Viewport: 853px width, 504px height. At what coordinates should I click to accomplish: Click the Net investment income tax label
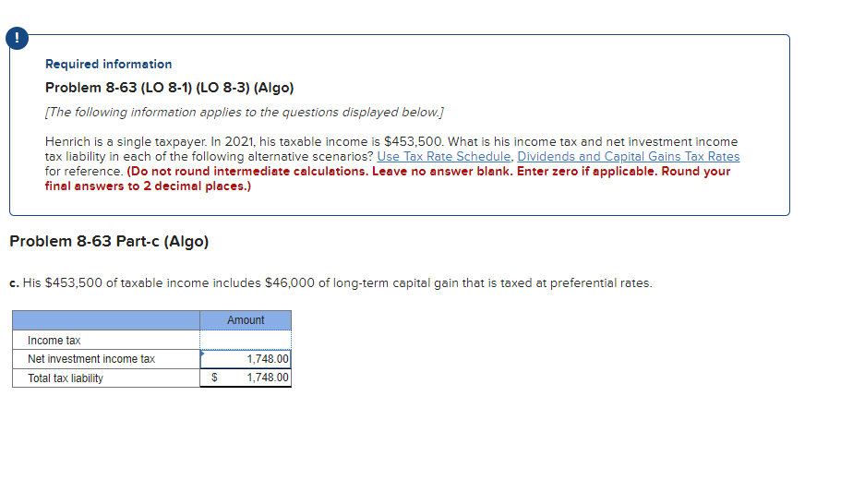(91, 359)
